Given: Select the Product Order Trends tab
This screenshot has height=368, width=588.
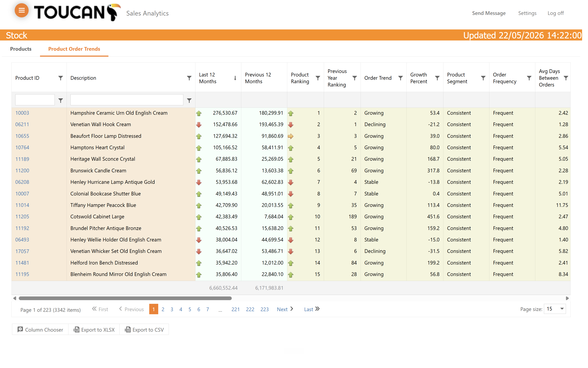Looking at the screenshot, I should pos(74,49).
